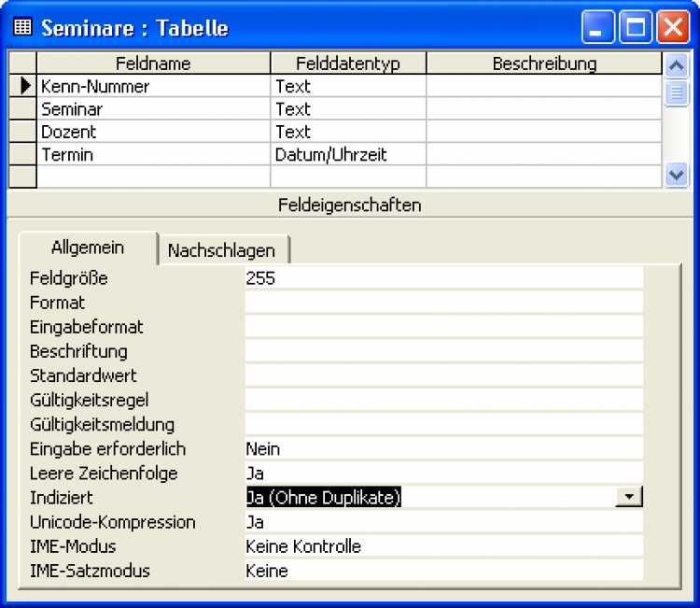Click the Beschreibung column header
The width and height of the screenshot is (700, 608).
point(543,64)
